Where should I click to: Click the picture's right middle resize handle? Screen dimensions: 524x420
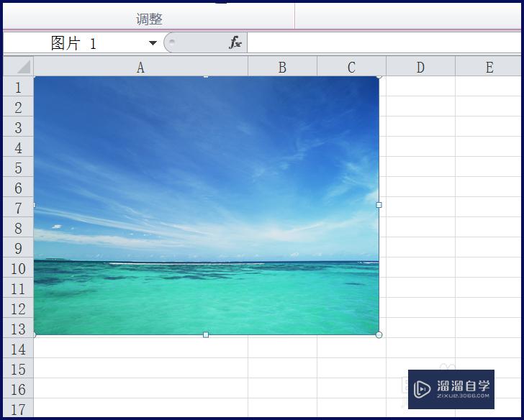tap(379, 205)
